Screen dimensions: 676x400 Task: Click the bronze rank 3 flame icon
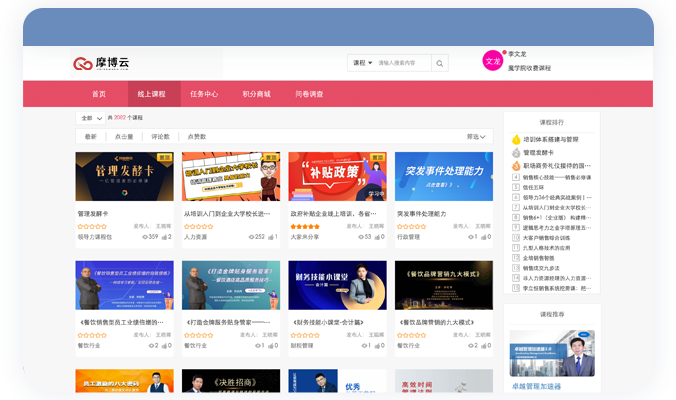[x=516, y=166]
